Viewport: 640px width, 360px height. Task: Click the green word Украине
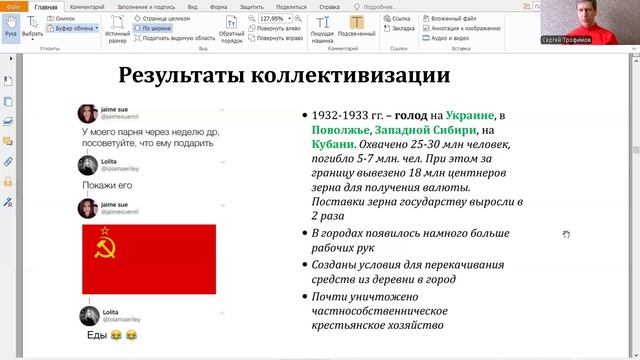(x=470, y=116)
